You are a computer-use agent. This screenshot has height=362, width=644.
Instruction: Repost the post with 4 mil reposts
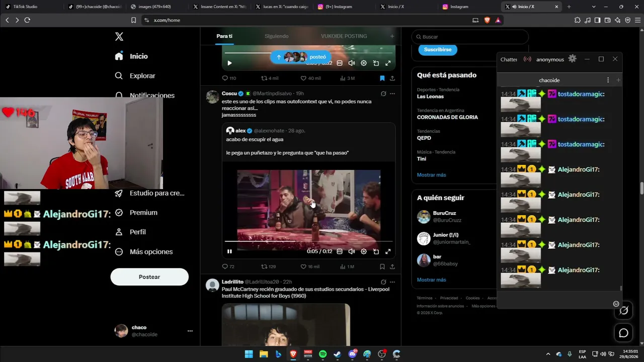coord(270,78)
